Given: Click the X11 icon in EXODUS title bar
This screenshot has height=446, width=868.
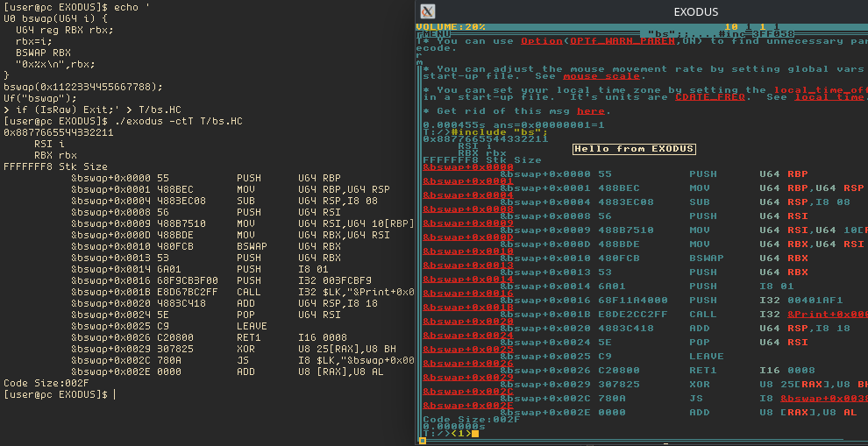Looking at the screenshot, I should coord(427,11).
